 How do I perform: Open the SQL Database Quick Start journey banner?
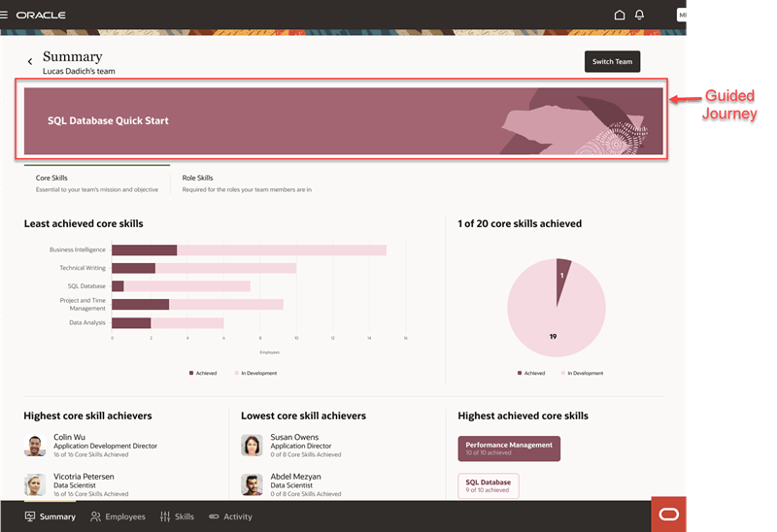pos(343,120)
